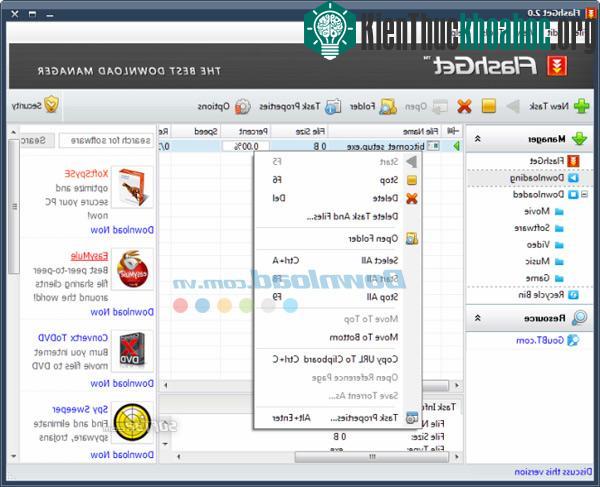The image size is (600, 487).
Task: Collapse the Resource panel with its chevron
Action: (x=477, y=318)
